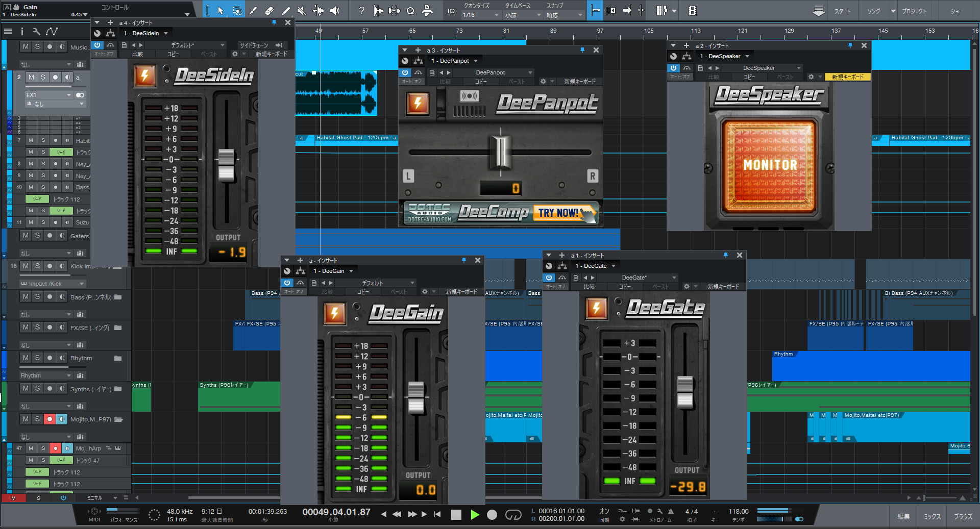The height and width of the screenshot is (529, 980).
Task: Open the snap mode dropdown
Action: pos(565,15)
